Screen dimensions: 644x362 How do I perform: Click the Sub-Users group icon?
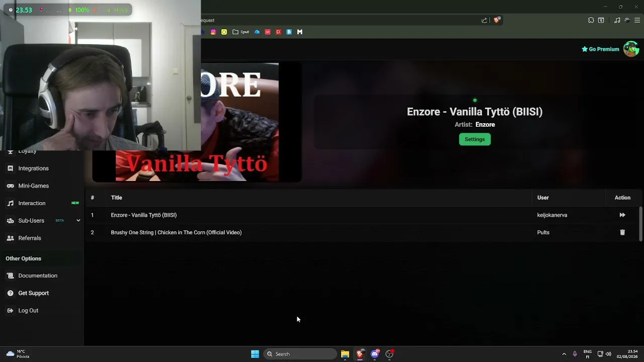(x=10, y=221)
